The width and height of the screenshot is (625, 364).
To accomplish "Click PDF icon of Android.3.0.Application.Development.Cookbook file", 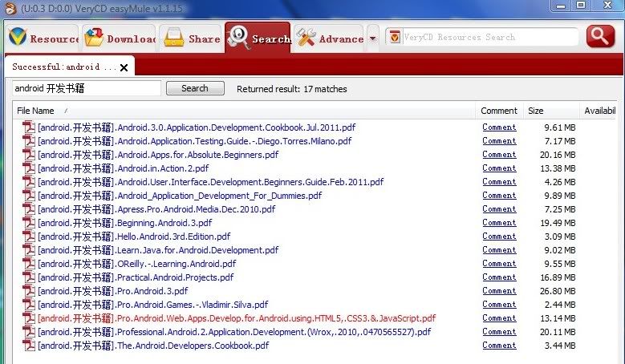I will tap(29, 127).
